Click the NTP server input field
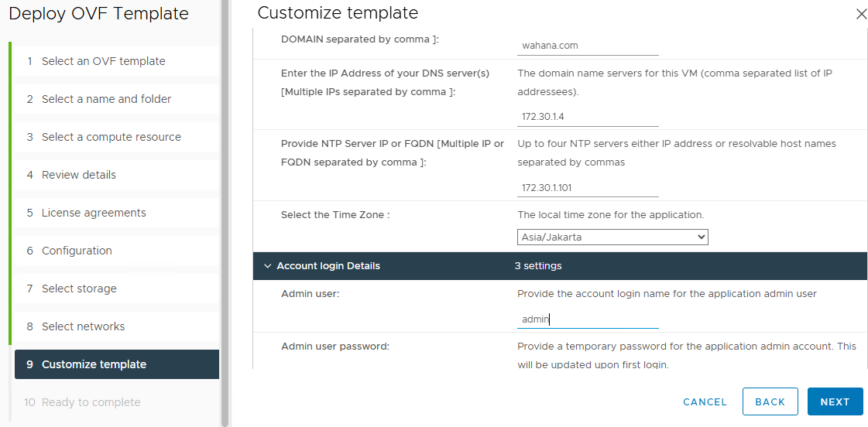 pyautogui.click(x=587, y=188)
